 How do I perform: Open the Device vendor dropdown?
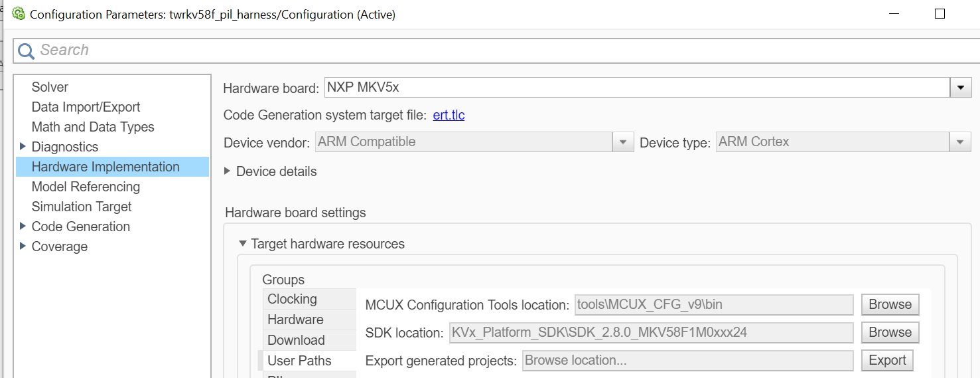pyautogui.click(x=622, y=142)
